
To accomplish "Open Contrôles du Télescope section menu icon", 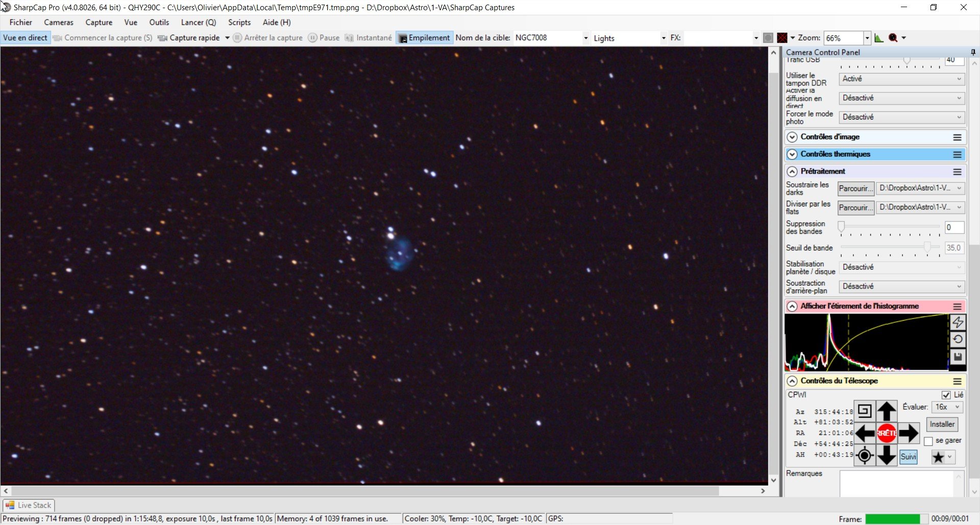I will [957, 381].
